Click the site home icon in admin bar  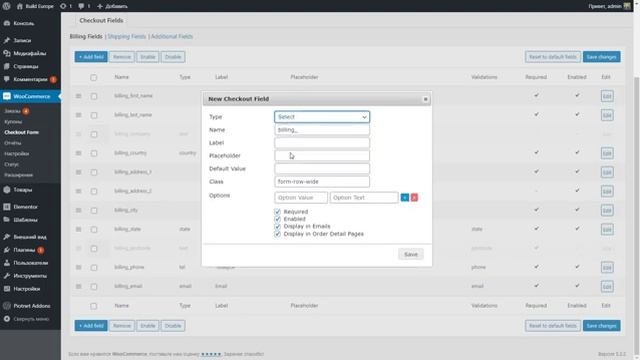tap(20, 6)
